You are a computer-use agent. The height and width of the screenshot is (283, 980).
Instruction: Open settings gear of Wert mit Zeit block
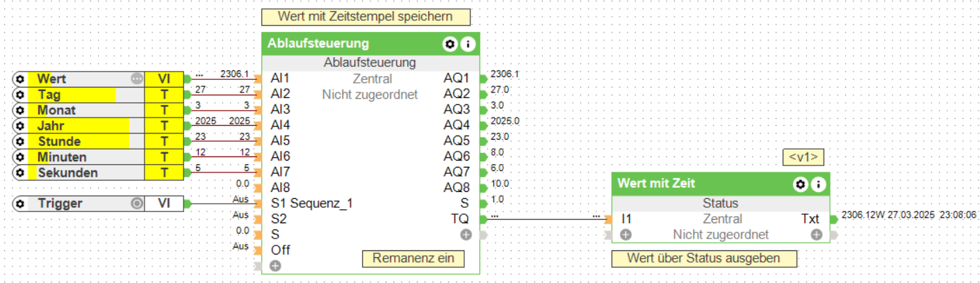pos(801,184)
